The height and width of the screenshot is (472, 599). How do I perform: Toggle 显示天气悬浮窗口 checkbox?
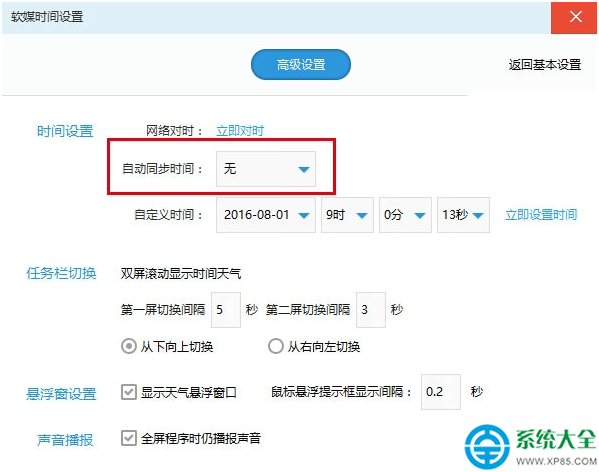coord(128,392)
